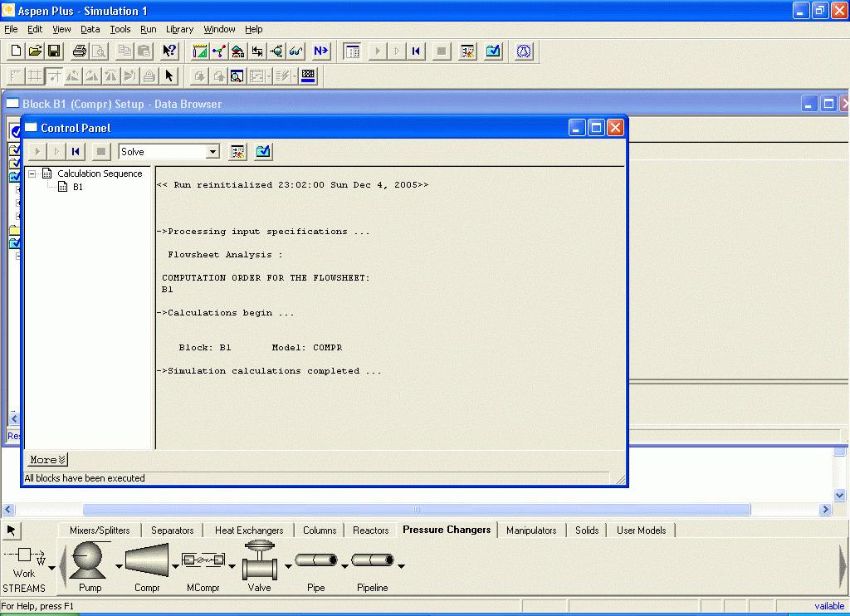Click the horizontal scrollbar thumb

click(x=417, y=509)
